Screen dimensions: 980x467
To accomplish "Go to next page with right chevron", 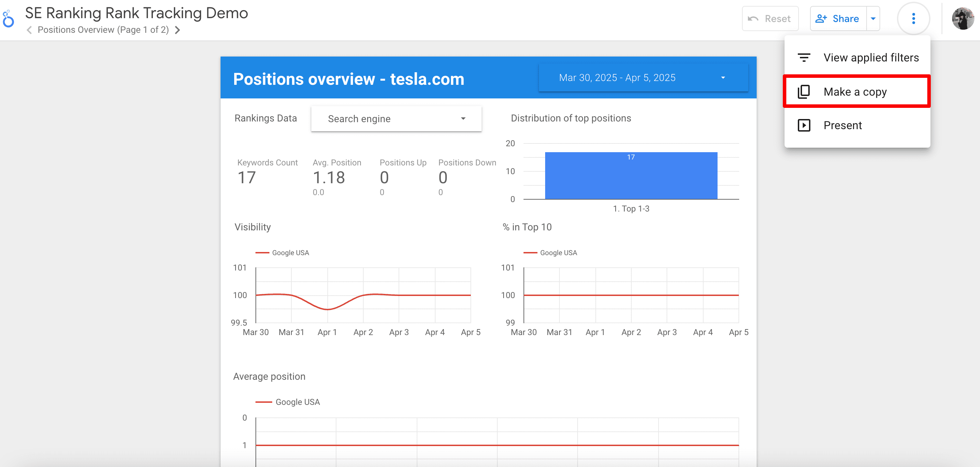I will click(177, 30).
